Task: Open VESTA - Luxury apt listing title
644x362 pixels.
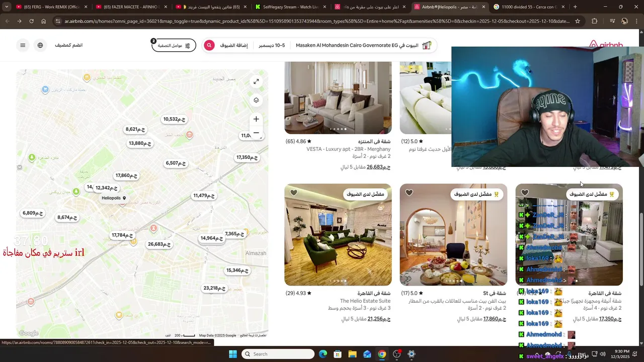Action: point(348,149)
